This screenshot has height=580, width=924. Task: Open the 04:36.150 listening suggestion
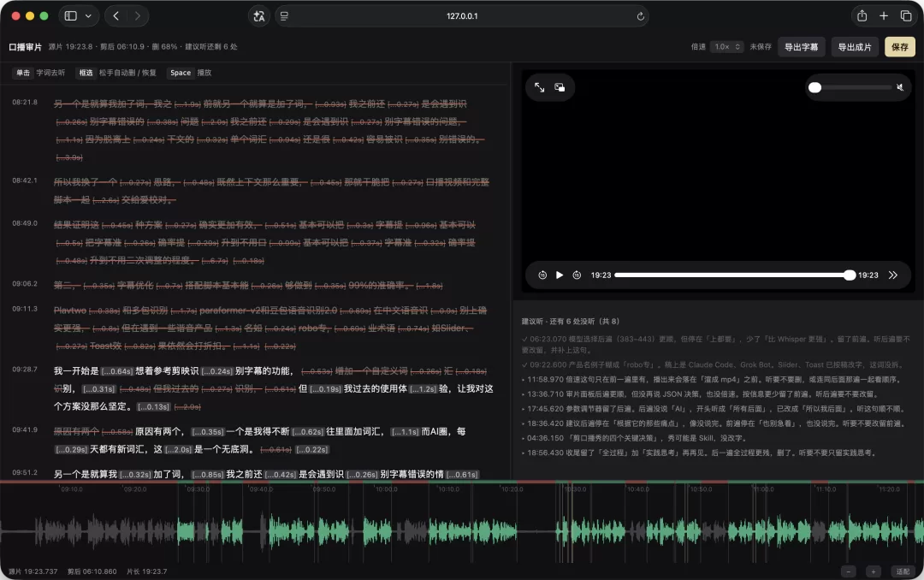[x=635, y=439]
